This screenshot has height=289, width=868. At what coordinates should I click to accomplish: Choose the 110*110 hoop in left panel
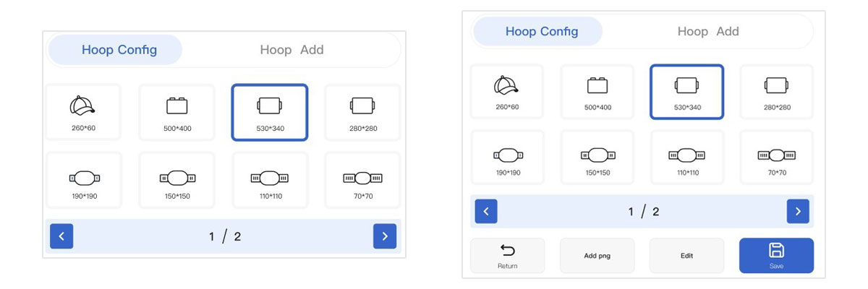(x=269, y=180)
